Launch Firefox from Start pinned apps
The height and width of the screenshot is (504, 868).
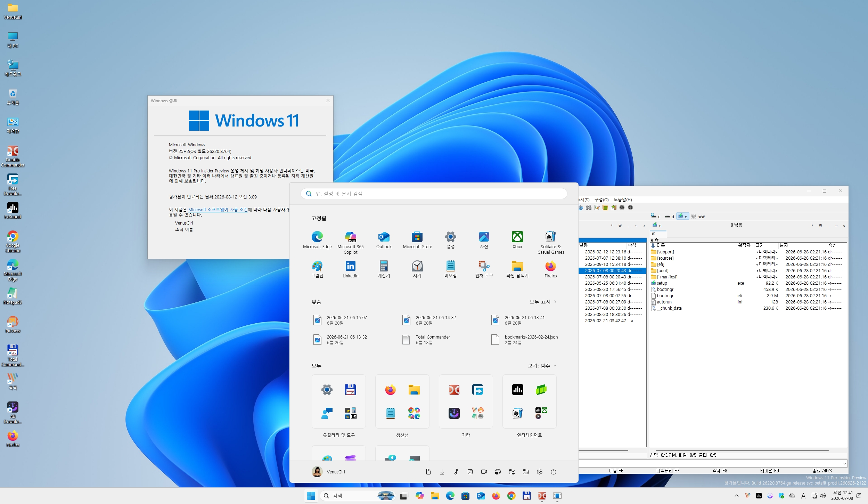551,269
